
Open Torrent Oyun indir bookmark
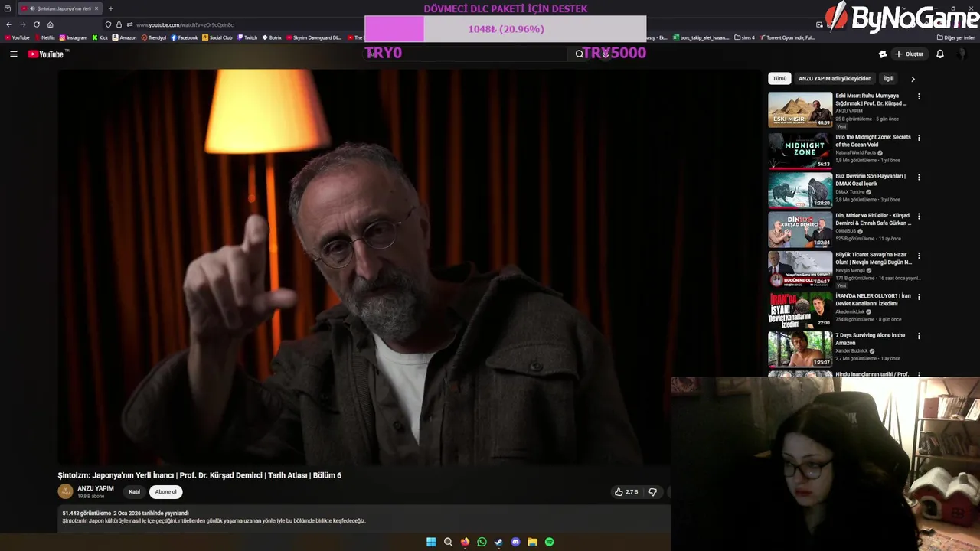click(787, 37)
